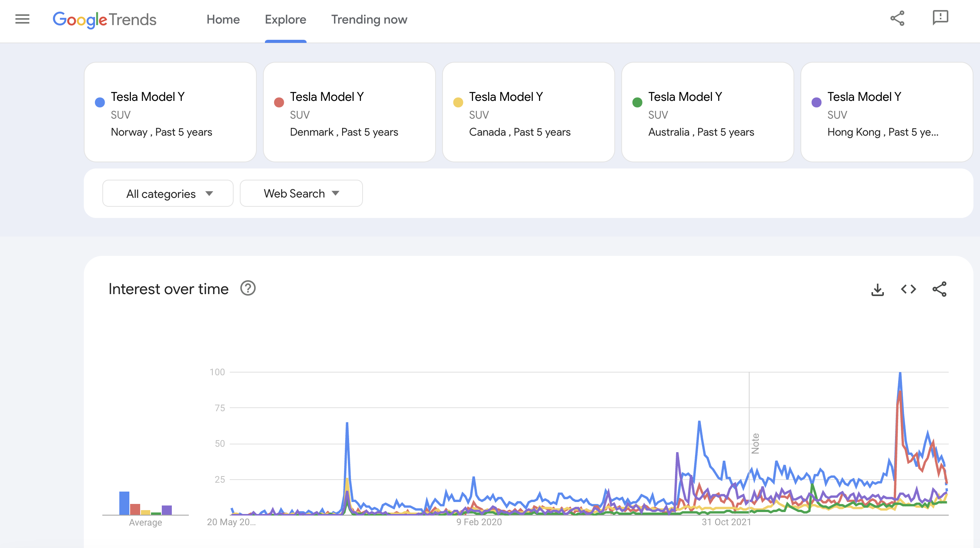Select the Denmark Tesla Model Y card
The height and width of the screenshot is (548, 980).
coord(349,113)
